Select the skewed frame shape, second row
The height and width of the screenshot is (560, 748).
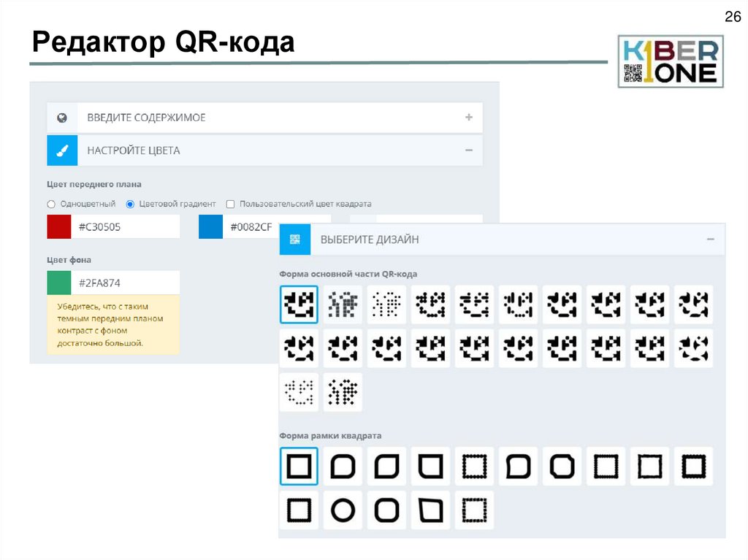(431, 510)
